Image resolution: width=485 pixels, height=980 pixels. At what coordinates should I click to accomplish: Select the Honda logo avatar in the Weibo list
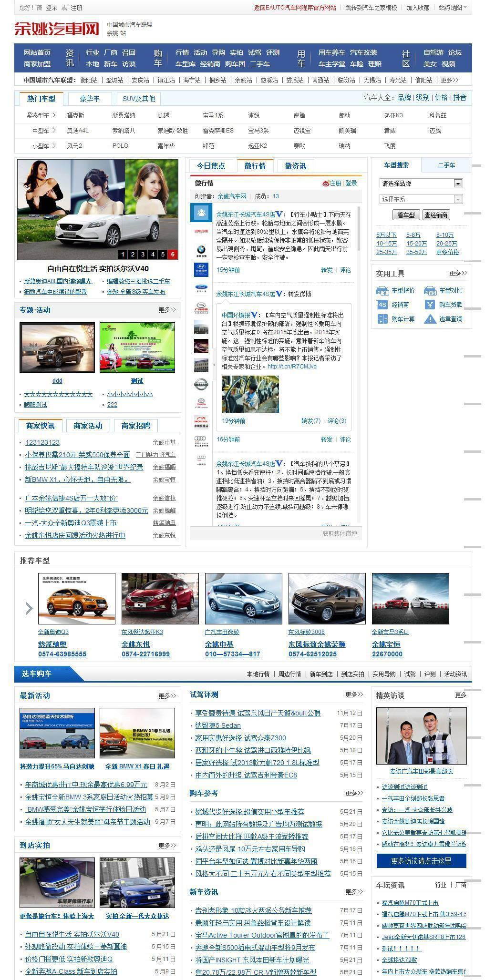201,422
